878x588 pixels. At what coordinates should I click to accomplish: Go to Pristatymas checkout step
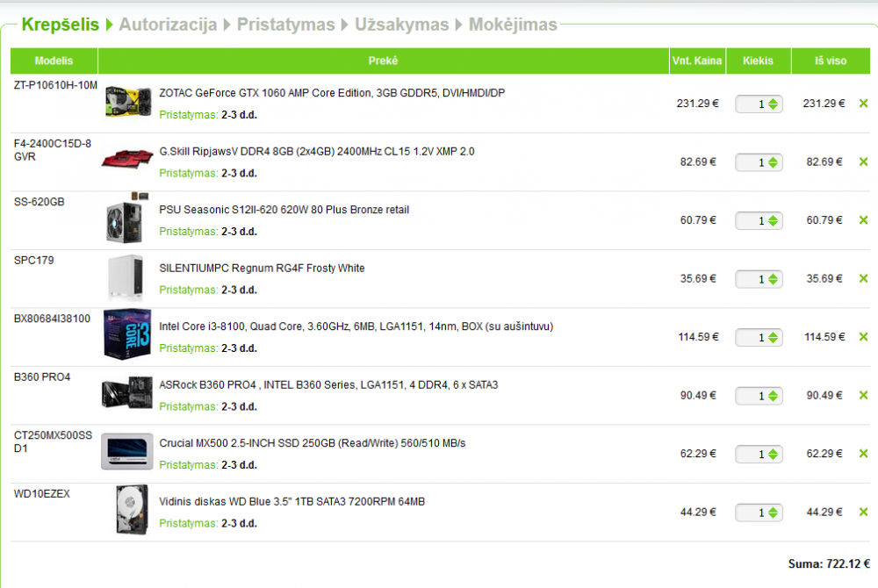coord(285,24)
